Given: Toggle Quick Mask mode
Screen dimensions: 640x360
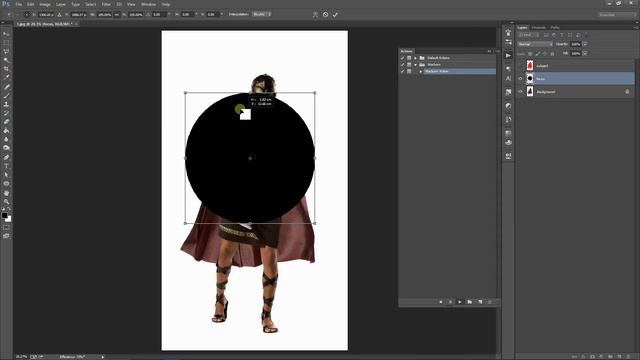Looking at the screenshot, I should click(6, 228).
